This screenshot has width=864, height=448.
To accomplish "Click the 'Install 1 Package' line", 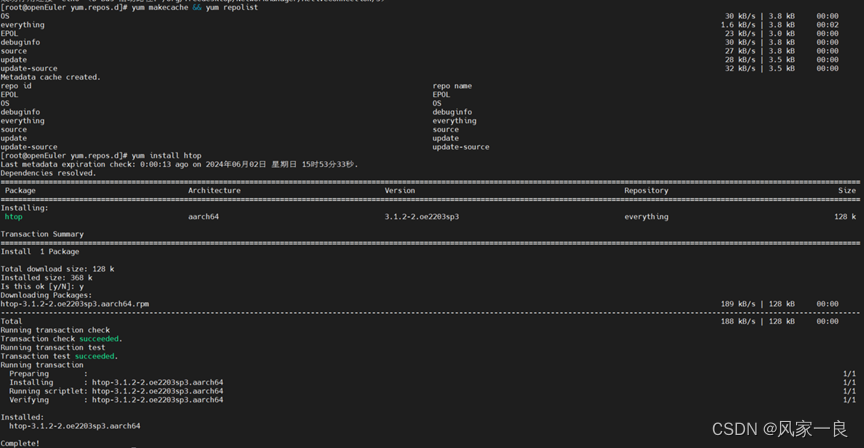I will [x=40, y=252].
